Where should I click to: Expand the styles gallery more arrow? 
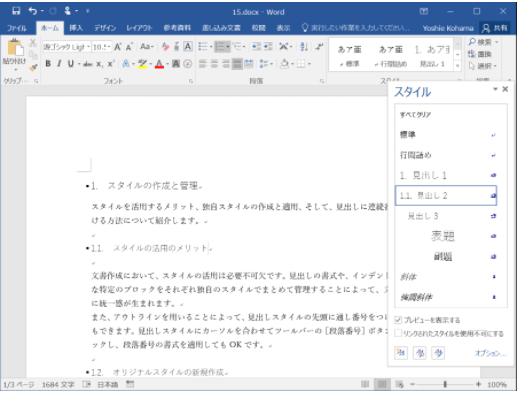[x=458, y=66]
